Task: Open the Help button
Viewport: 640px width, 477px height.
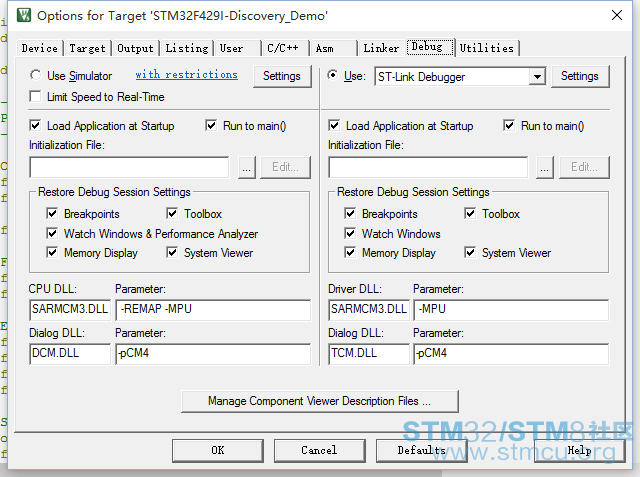Action: pos(579,450)
